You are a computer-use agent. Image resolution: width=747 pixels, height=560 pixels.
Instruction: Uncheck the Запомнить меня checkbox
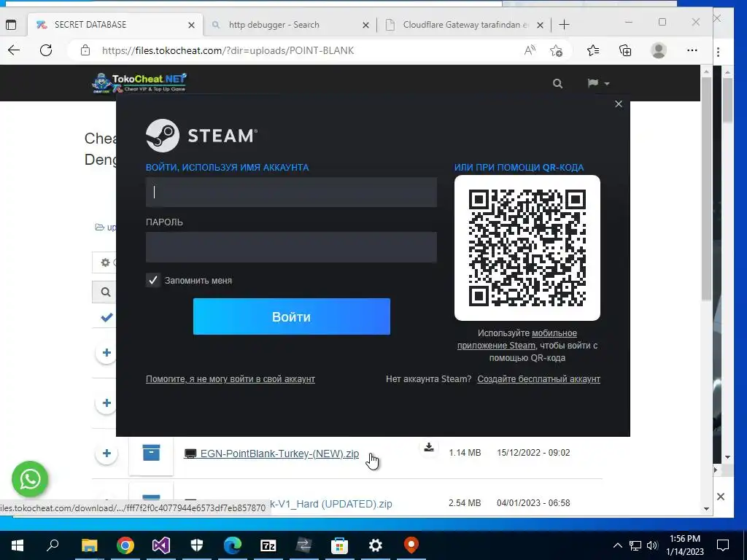click(153, 280)
